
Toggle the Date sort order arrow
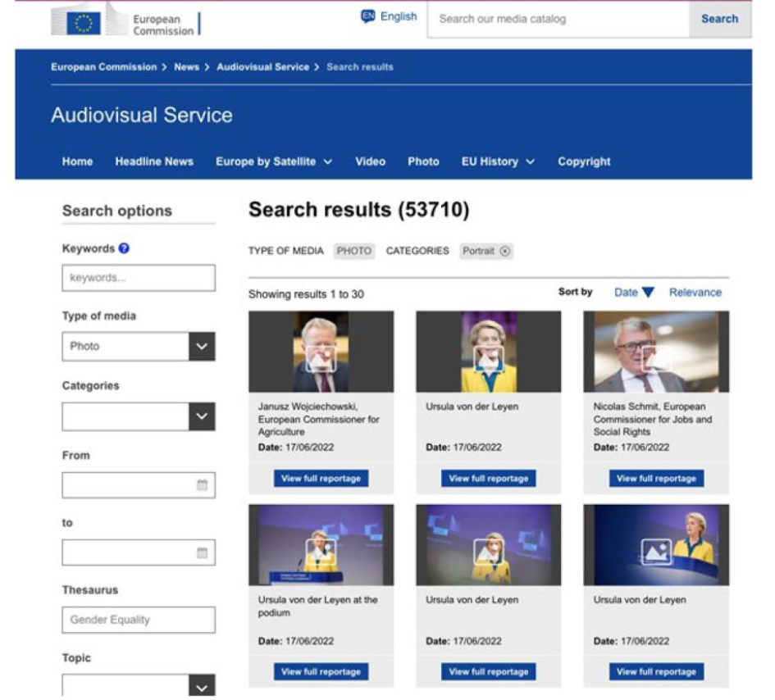pos(648,293)
